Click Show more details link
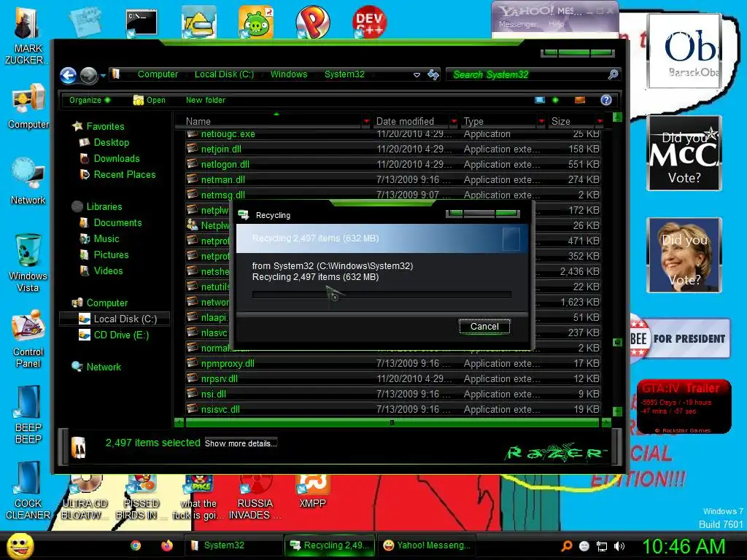747x560 pixels. [241, 443]
